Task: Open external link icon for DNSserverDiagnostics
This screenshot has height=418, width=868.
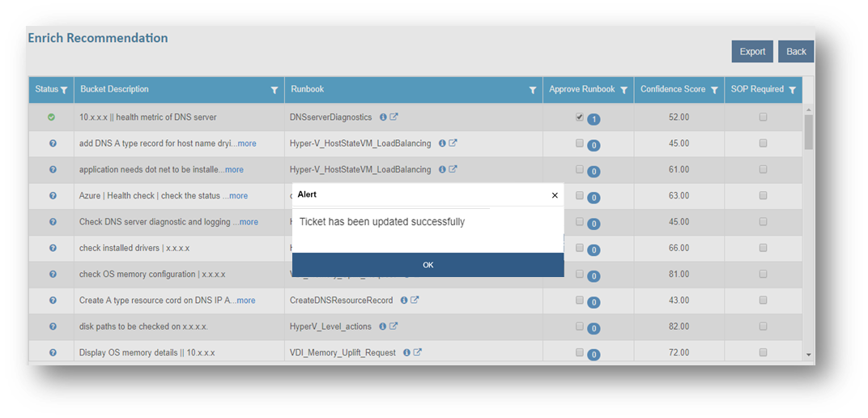Action: click(394, 117)
